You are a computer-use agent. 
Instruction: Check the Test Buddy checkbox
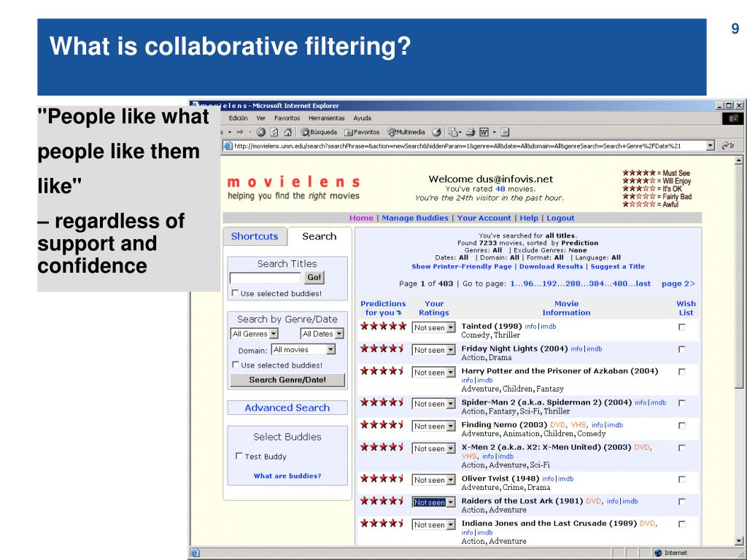(239, 456)
